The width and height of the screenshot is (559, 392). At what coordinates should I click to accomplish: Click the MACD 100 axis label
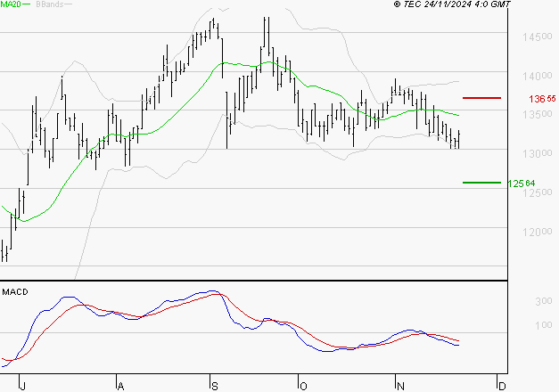pos(544,325)
